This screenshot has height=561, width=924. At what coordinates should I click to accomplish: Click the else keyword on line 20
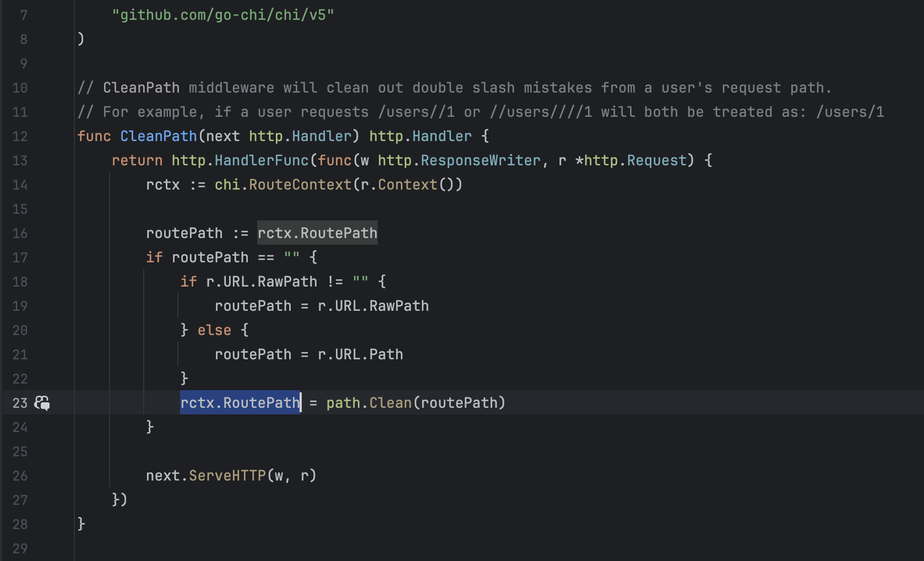pos(214,330)
